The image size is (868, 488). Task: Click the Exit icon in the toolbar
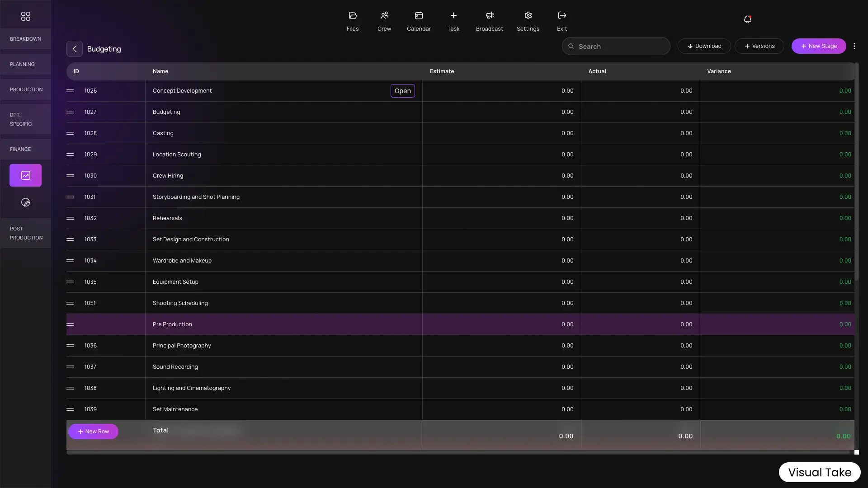[561, 20]
